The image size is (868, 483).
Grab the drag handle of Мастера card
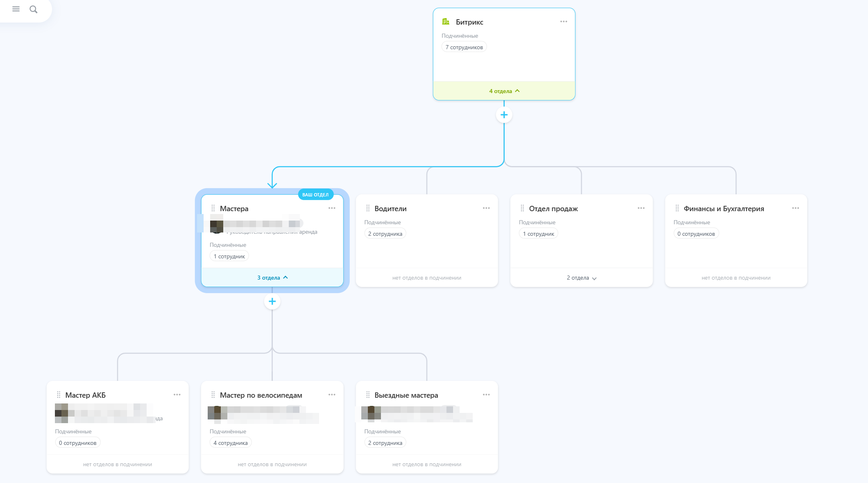point(213,208)
